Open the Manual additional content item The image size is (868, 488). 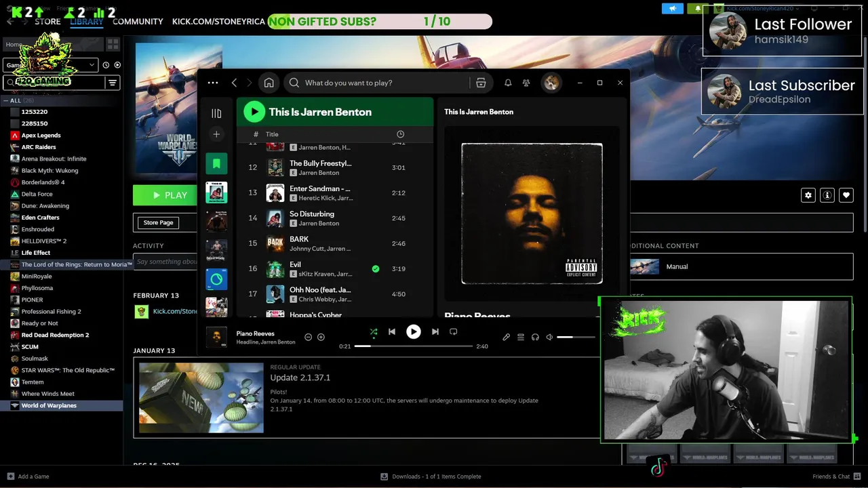741,266
